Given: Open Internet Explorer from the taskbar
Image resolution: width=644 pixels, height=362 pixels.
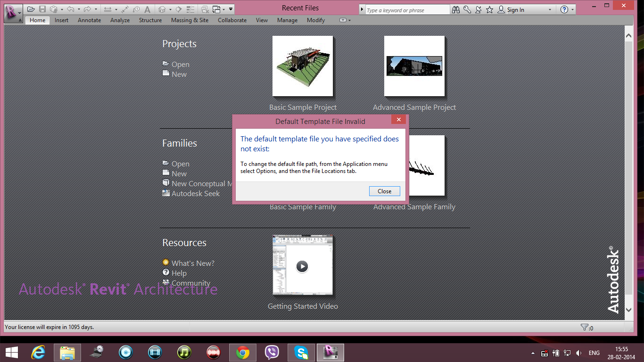Looking at the screenshot, I should 38,352.
